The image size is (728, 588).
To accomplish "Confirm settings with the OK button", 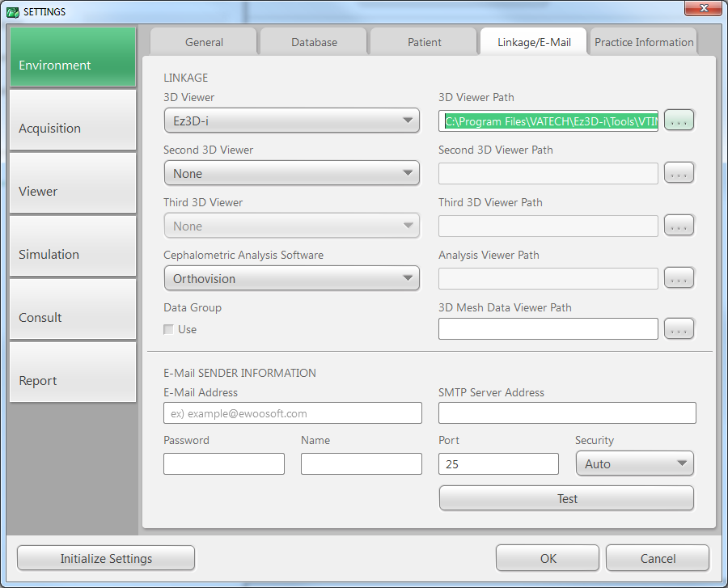I will pos(548,558).
